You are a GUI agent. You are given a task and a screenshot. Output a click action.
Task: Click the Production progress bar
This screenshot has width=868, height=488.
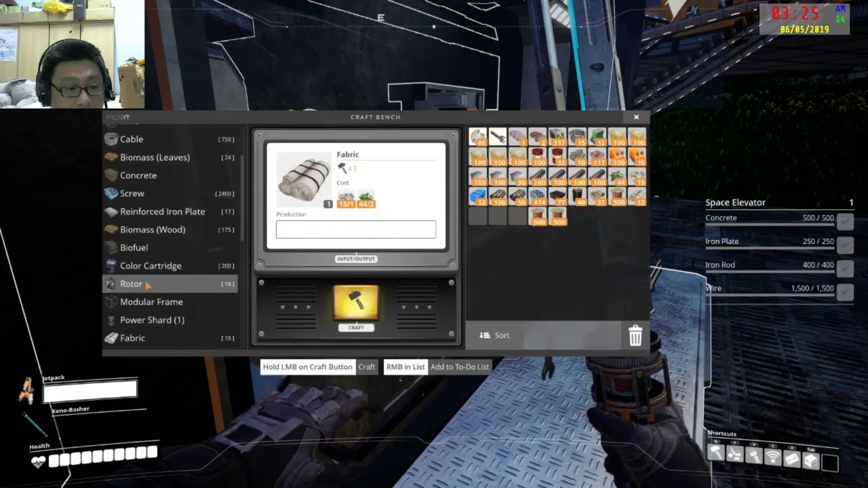(356, 229)
